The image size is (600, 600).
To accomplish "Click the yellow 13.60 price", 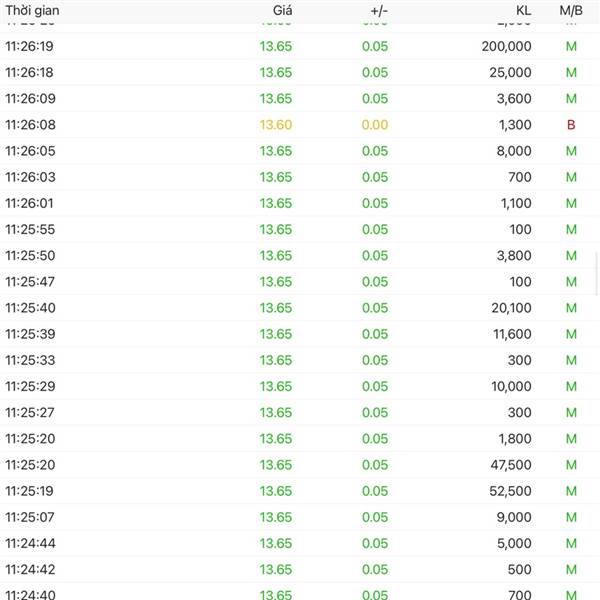I will pos(276,125).
